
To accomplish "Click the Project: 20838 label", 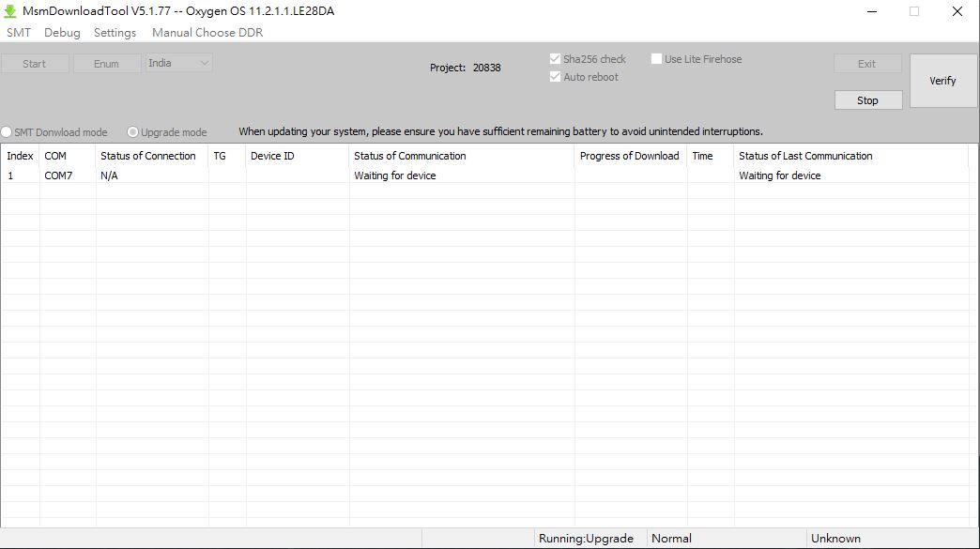I will [465, 68].
